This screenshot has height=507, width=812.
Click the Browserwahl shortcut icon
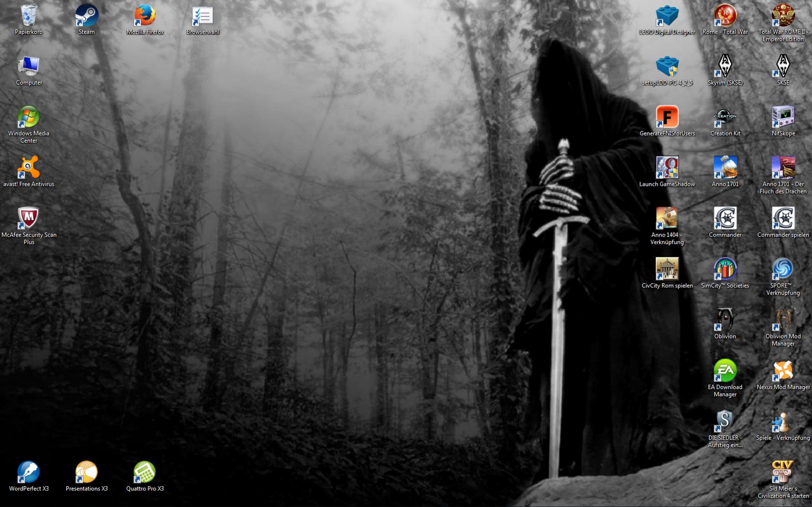tap(203, 16)
